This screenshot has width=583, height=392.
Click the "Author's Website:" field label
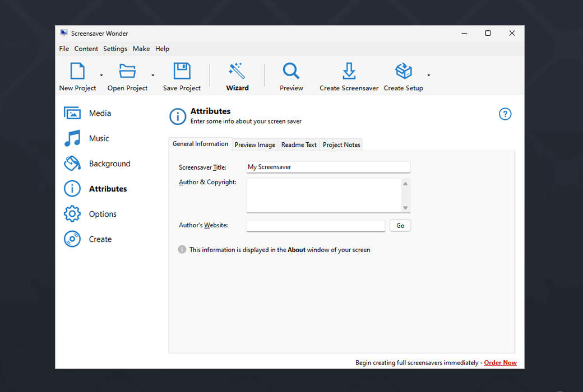click(203, 225)
